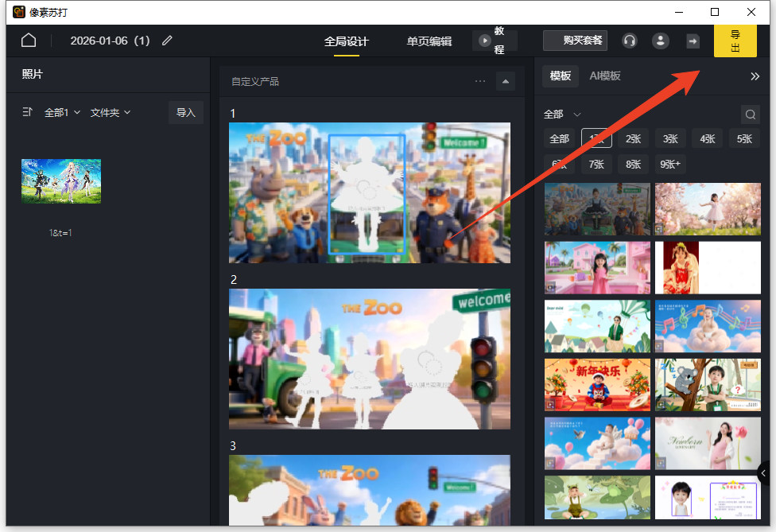Switch to 全局设计 tab

coord(347,41)
